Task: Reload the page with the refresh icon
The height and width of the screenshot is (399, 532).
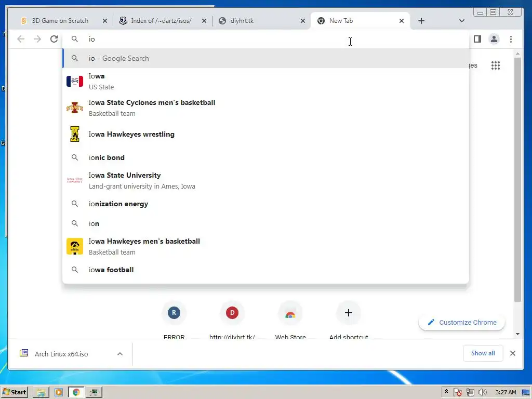Action: point(54,39)
